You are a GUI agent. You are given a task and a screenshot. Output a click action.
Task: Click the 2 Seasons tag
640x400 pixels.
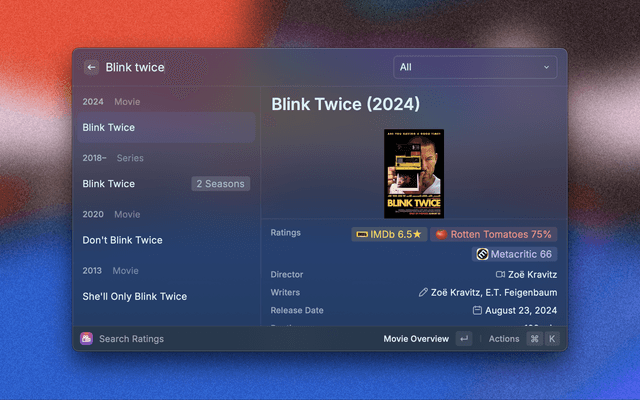(x=220, y=184)
